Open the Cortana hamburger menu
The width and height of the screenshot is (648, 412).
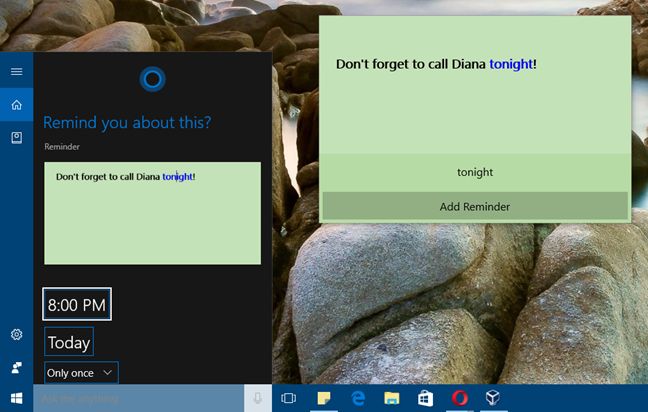[x=17, y=71]
